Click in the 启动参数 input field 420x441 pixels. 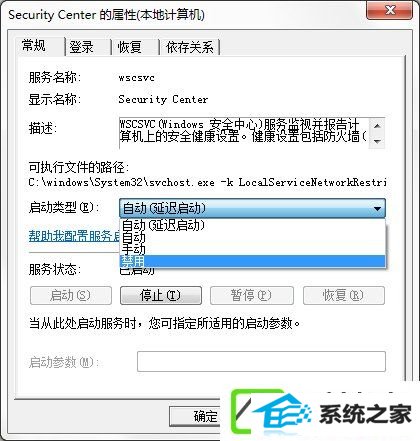(x=261, y=361)
